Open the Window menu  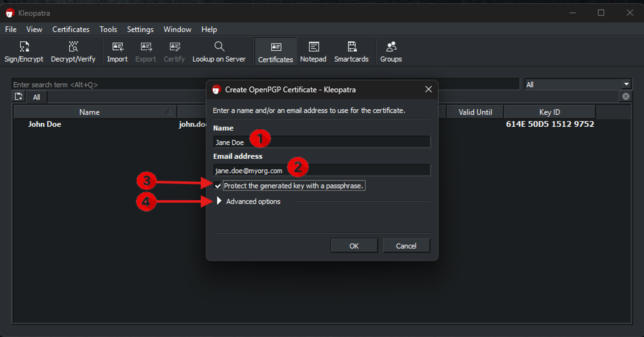(x=178, y=30)
